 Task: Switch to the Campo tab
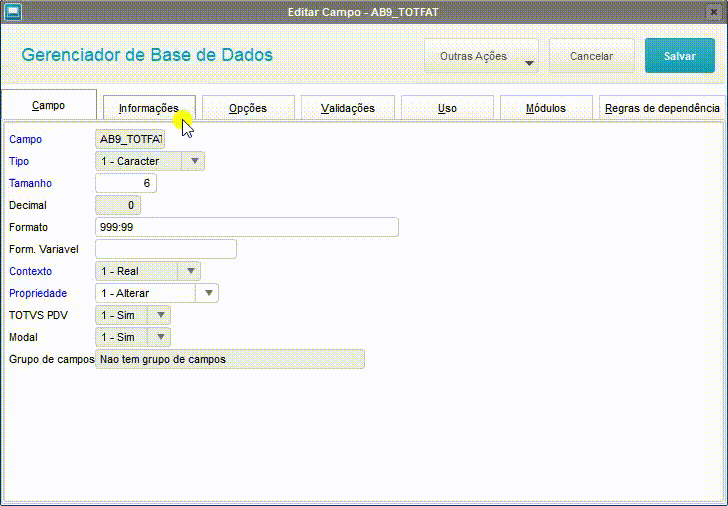click(x=49, y=105)
